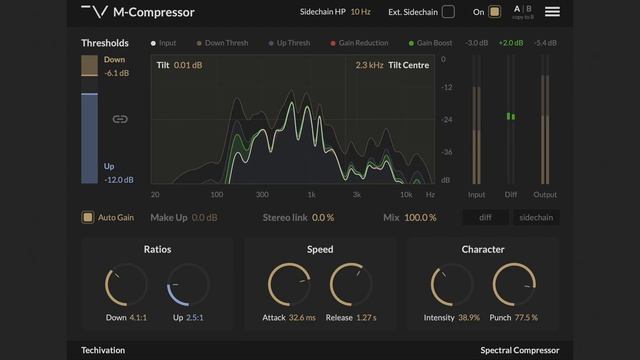Click the Attack 32.6 ms value

coord(302,318)
